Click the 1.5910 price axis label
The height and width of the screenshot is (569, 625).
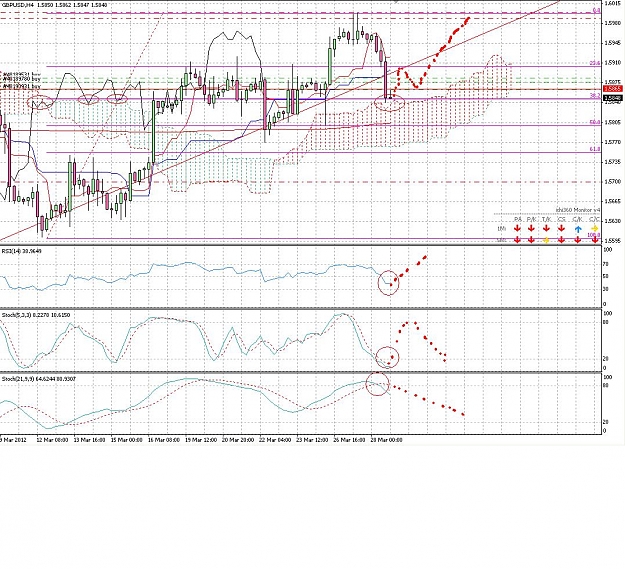612,63
